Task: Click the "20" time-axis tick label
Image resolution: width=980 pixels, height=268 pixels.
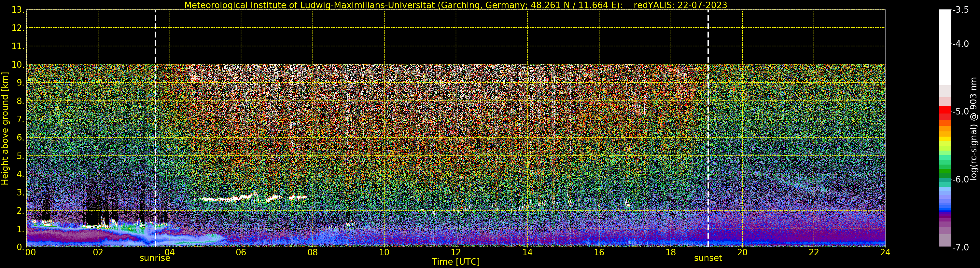Action: [742, 252]
